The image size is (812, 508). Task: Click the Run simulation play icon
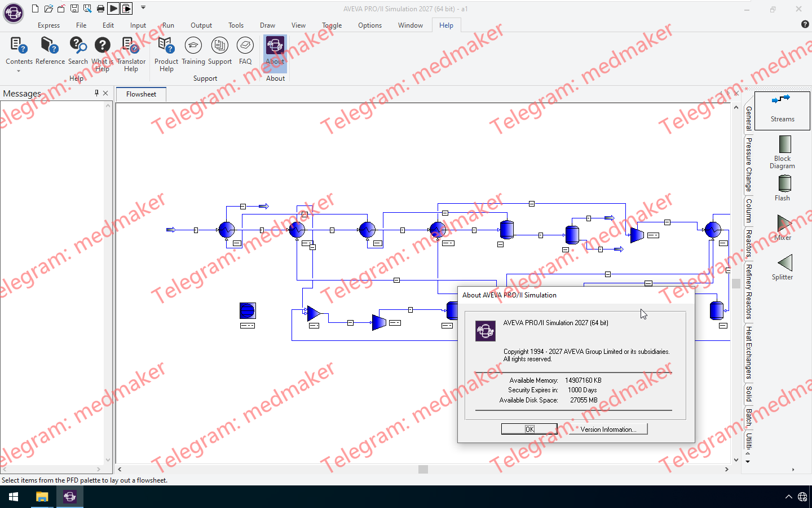coord(113,8)
